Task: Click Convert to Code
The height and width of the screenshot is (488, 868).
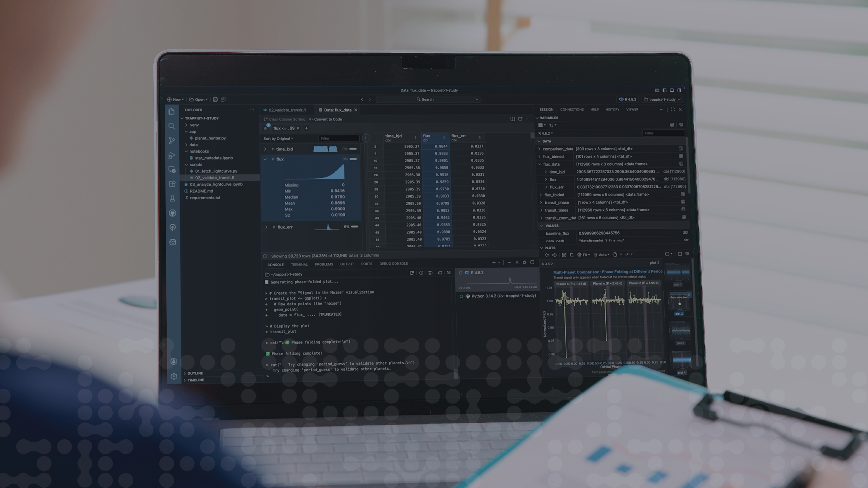Action: click(x=325, y=119)
